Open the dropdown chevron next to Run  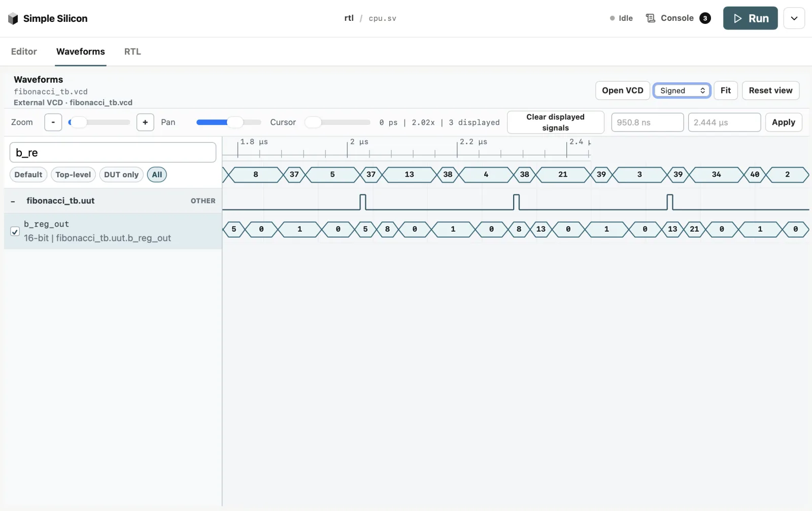794,18
